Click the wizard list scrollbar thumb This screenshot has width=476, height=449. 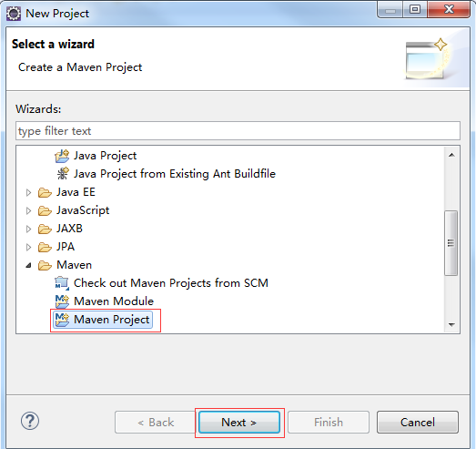click(x=451, y=243)
